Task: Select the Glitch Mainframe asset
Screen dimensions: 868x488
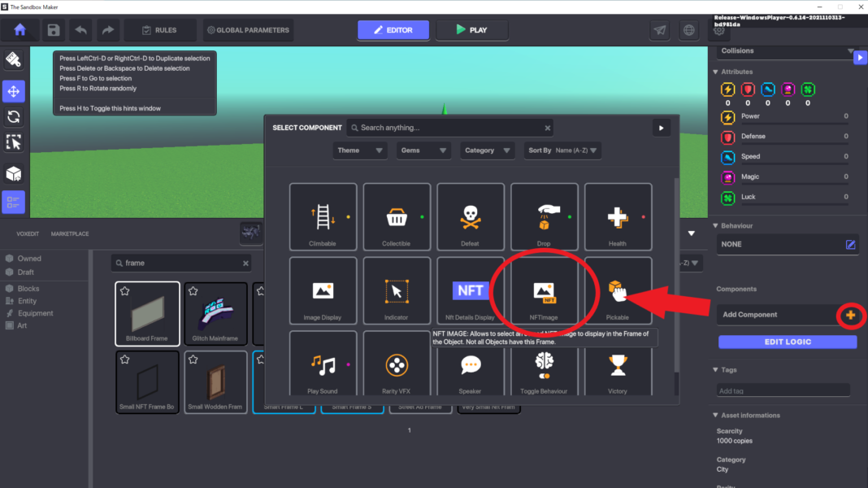Action: (215, 314)
